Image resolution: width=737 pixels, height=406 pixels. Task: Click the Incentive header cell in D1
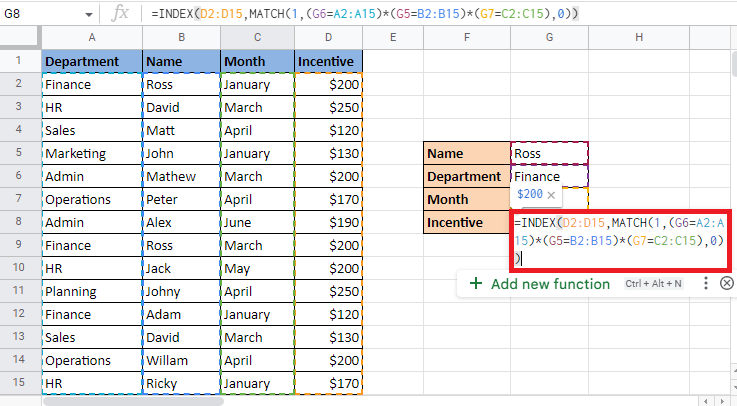(x=329, y=61)
